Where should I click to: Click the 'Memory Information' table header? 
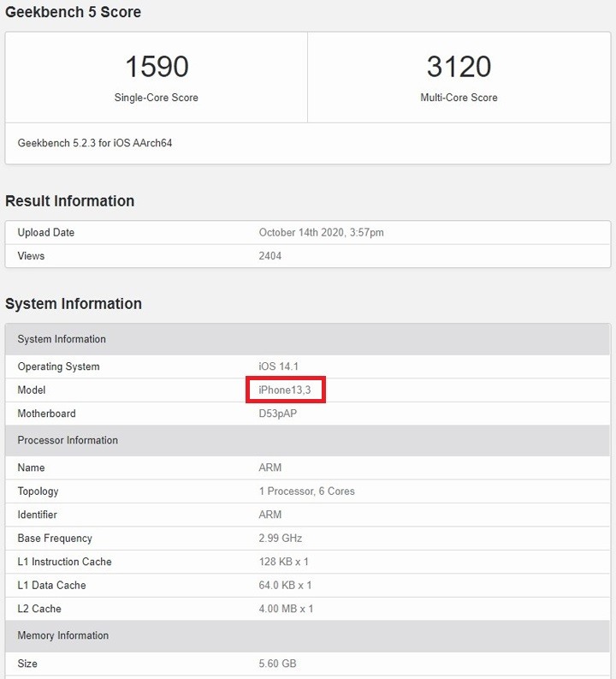pos(307,635)
